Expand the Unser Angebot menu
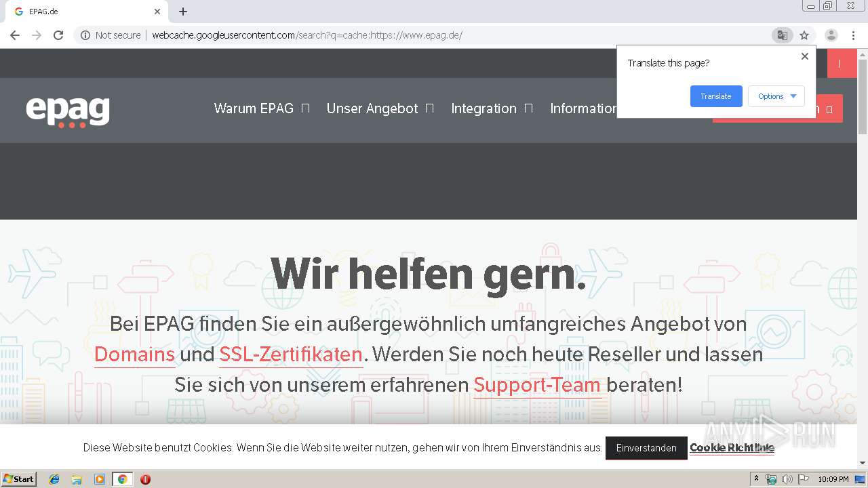Image resolution: width=868 pixels, height=488 pixels. pyautogui.click(x=380, y=108)
